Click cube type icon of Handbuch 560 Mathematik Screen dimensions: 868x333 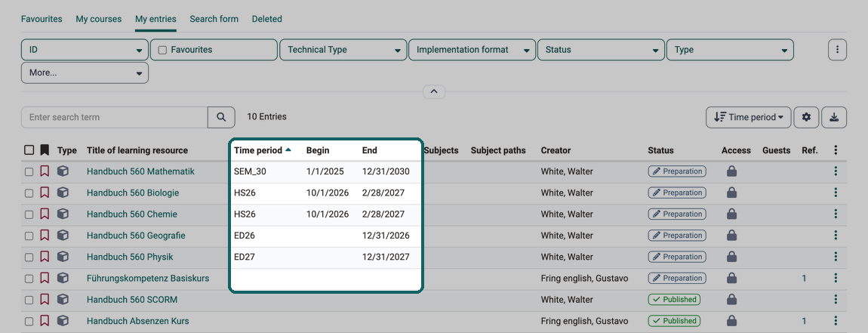click(x=63, y=171)
